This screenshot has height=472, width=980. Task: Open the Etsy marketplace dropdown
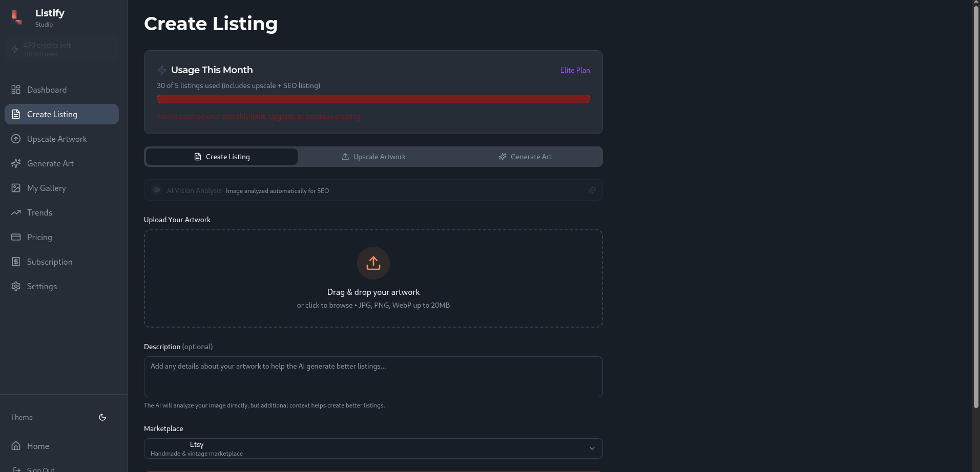pos(373,448)
